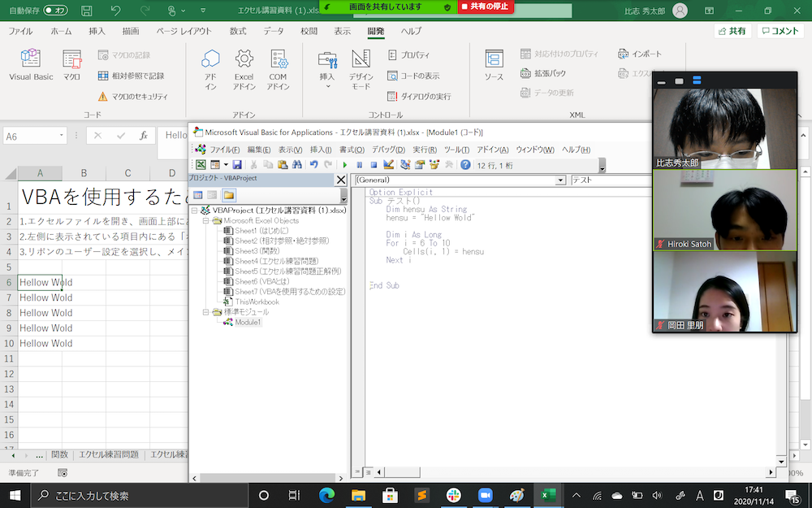Open the (General) object dropdown
The image size is (812, 508).
560,180
